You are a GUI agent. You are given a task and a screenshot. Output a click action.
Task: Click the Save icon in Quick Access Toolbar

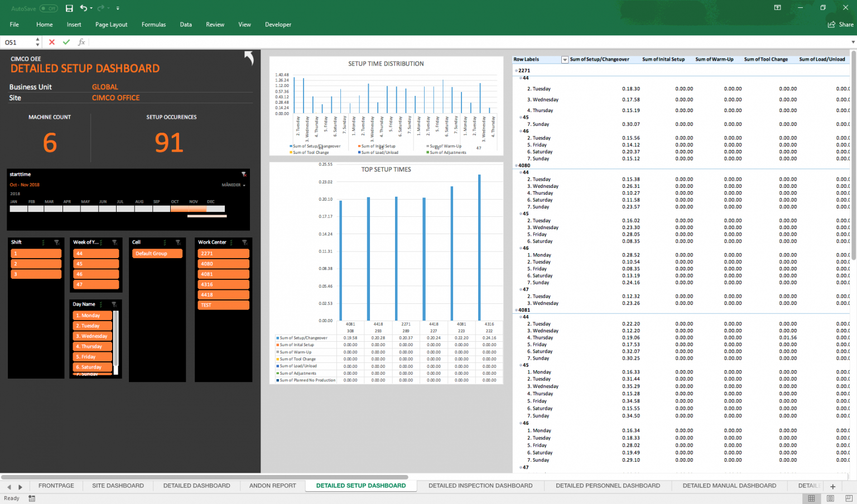[69, 8]
